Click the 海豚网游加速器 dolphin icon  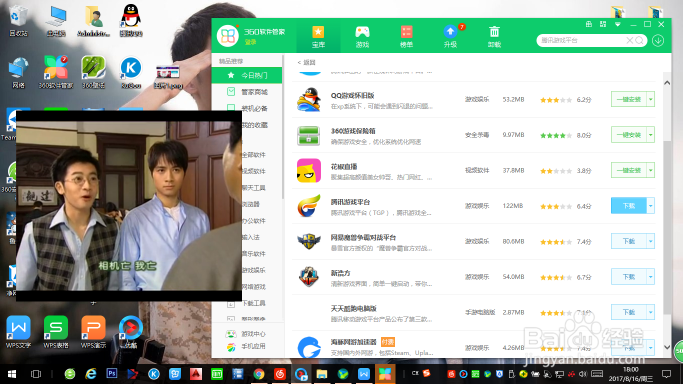[x=309, y=347]
